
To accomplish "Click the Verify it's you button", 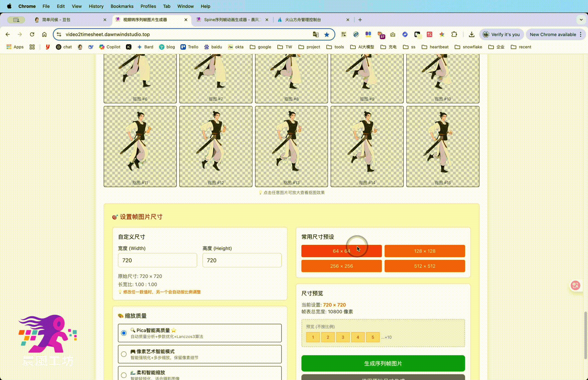I will pos(501,34).
